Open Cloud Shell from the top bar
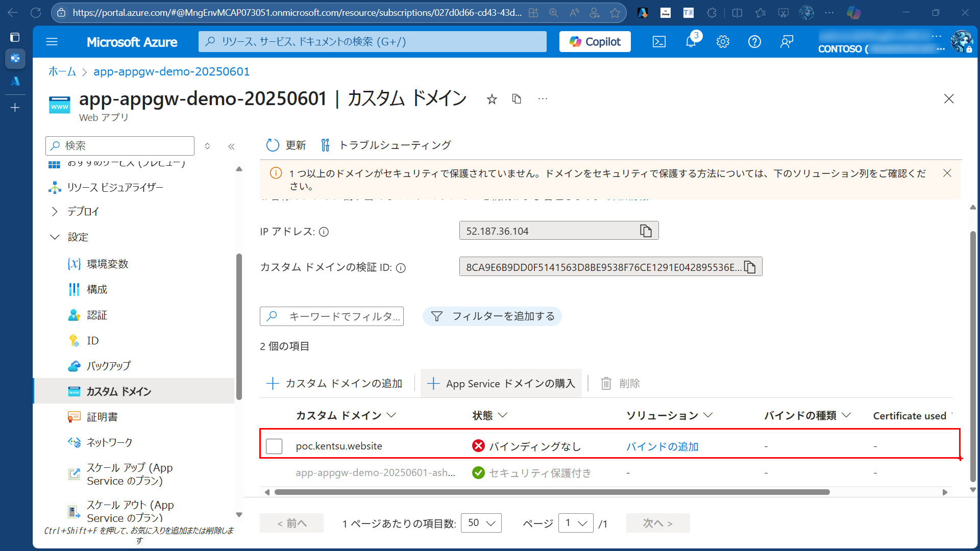Image resolution: width=980 pixels, height=551 pixels. 659,42
